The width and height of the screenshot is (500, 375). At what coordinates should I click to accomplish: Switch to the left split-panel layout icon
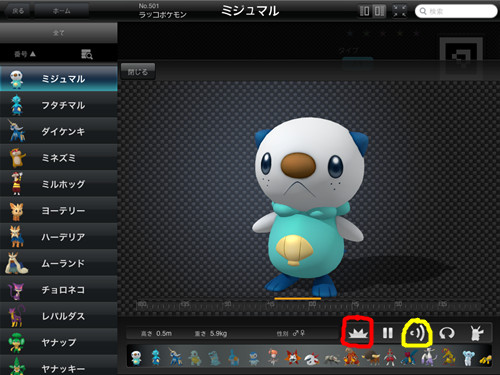(364, 11)
